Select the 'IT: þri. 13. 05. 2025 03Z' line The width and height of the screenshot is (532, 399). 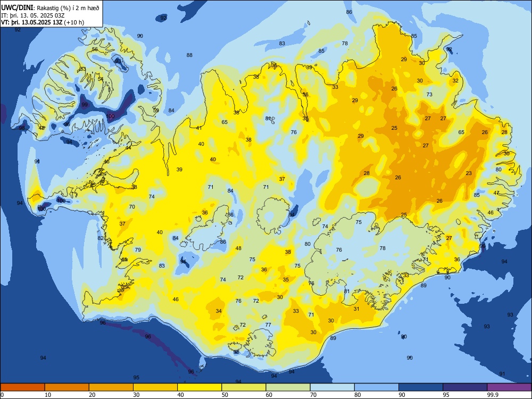click(32, 15)
